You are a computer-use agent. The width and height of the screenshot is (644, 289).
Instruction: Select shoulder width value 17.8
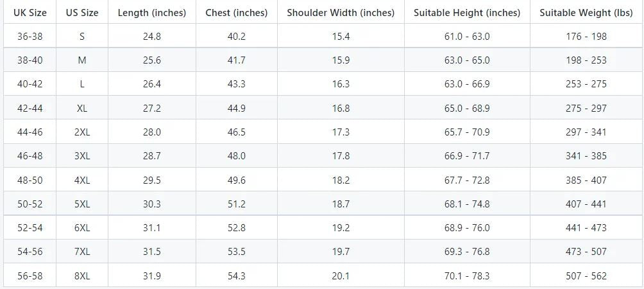click(x=341, y=156)
